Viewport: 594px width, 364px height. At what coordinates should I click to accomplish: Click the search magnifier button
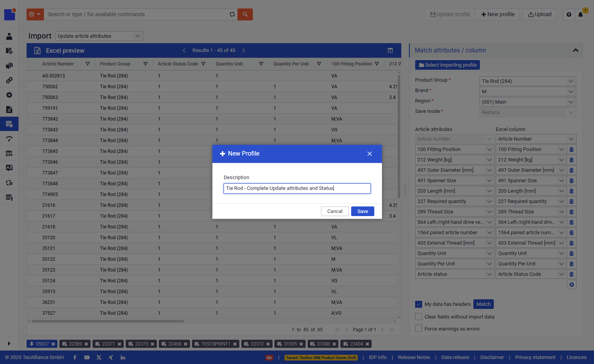[x=245, y=14]
